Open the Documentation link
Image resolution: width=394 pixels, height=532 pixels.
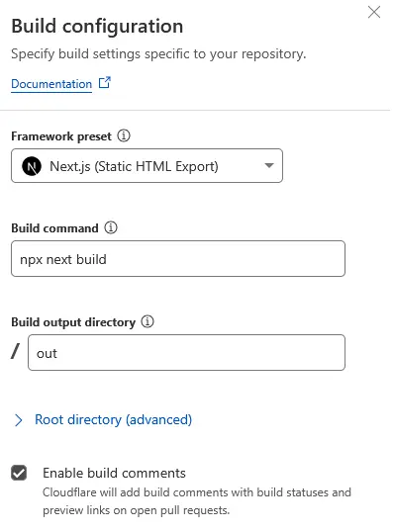coord(51,84)
